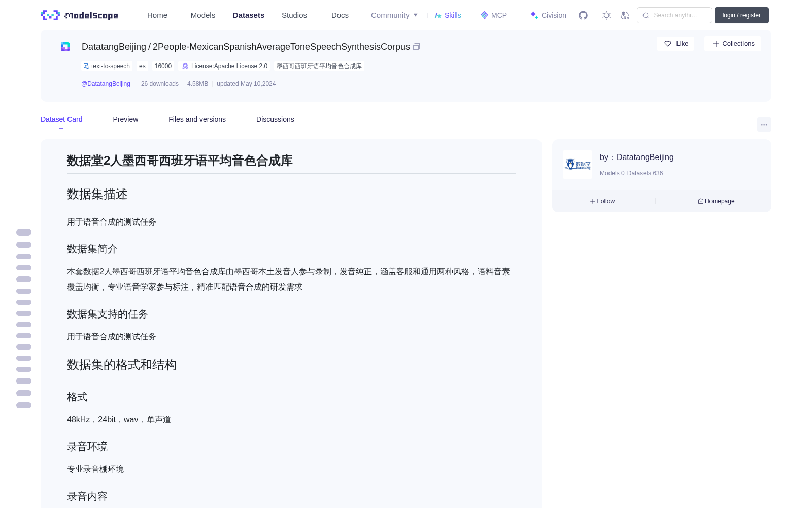Click the dataset avatar icon beside the title
The width and height of the screenshot is (812, 508).
point(65,47)
